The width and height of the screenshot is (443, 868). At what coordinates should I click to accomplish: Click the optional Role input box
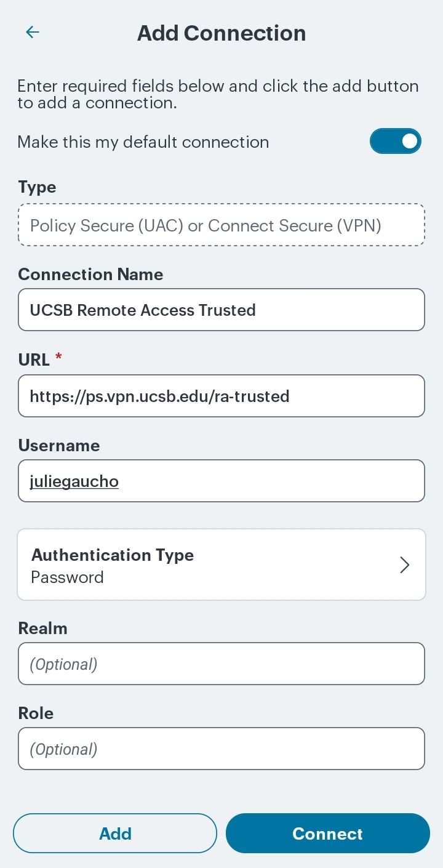click(221, 748)
